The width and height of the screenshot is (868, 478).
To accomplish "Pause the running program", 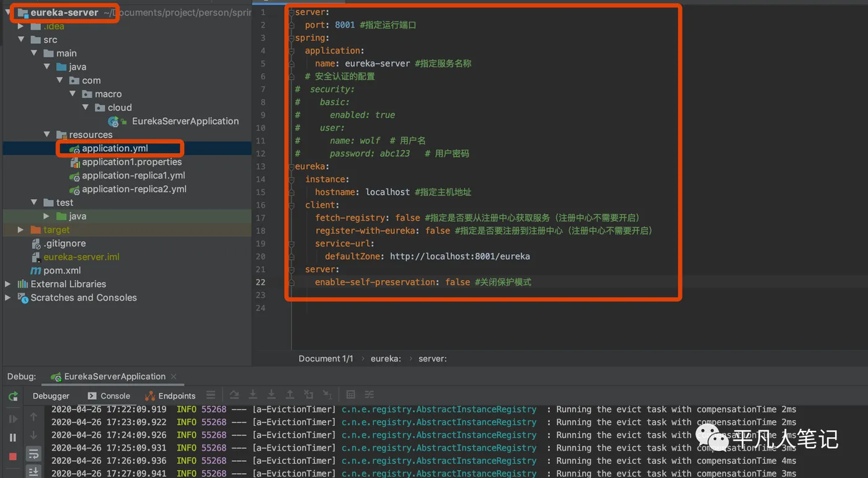I will [x=12, y=438].
